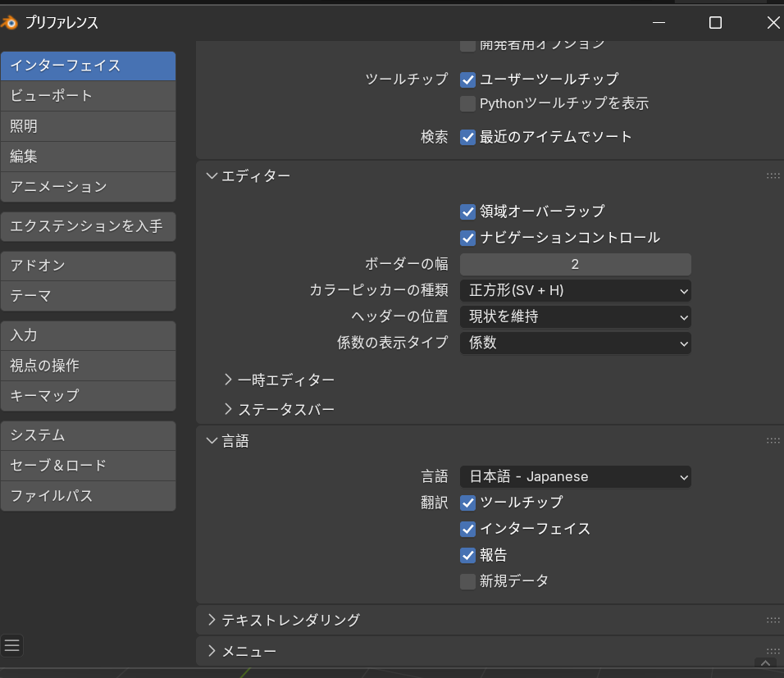Open the 日本語 - Japanese language dropdown
The width and height of the screenshot is (784, 678).
[575, 476]
